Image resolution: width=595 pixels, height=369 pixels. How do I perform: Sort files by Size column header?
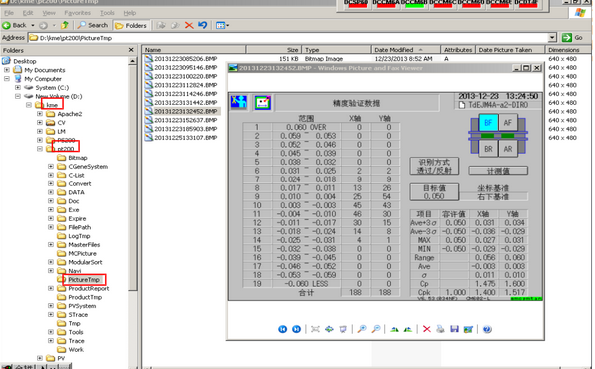coord(274,50)
